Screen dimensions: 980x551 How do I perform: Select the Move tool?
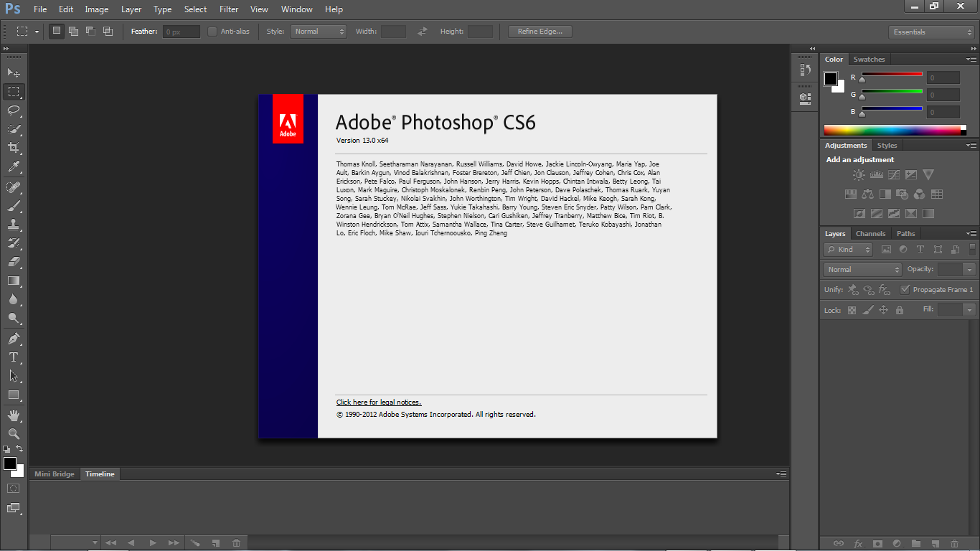[x=14, y=73]
